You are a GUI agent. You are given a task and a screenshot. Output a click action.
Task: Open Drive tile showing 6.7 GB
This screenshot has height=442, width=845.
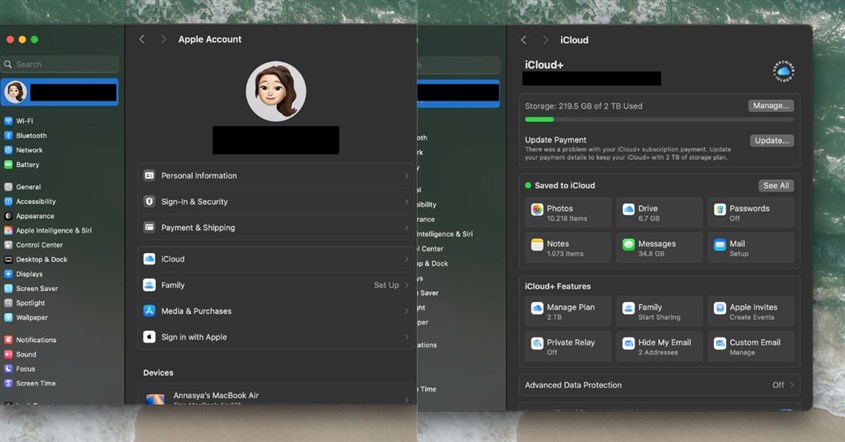[659, 212]
